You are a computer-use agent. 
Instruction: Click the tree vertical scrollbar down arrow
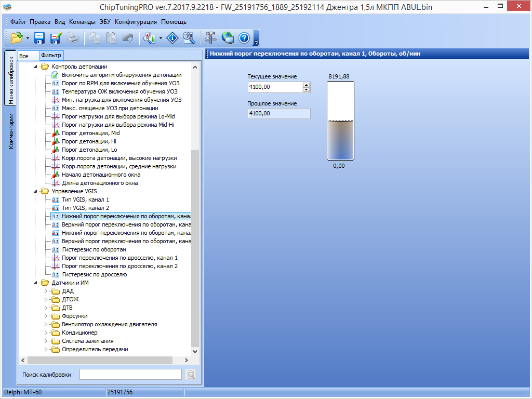(x=195, y=352)
